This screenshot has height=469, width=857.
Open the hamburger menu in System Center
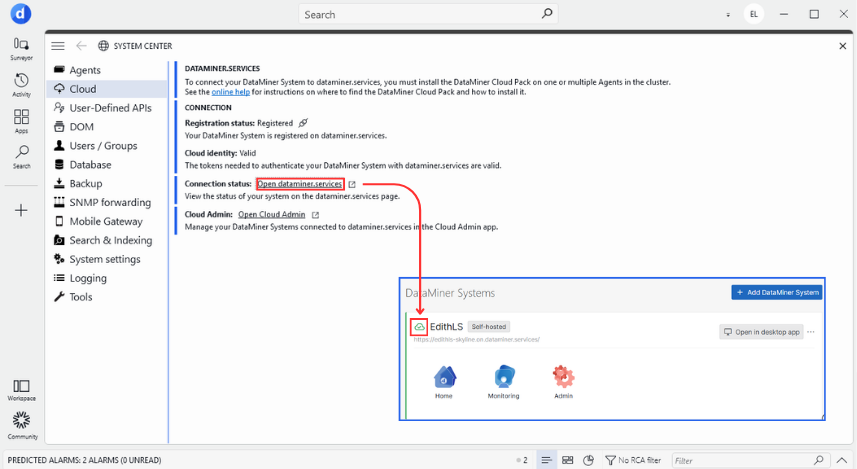click(58, 46)
